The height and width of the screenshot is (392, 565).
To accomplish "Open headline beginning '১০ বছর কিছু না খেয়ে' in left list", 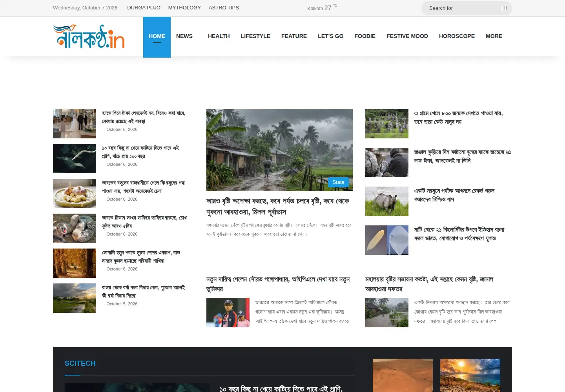I will [140, 152].
